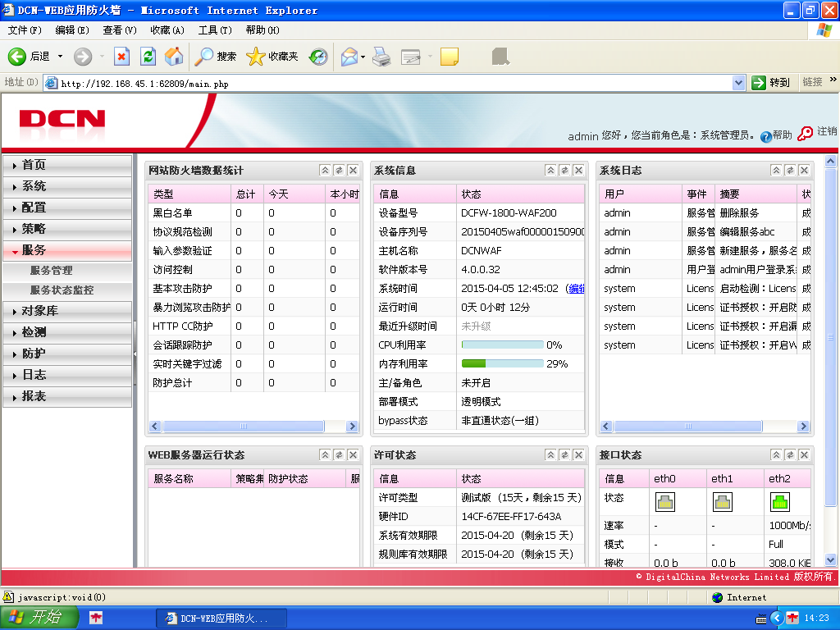Viewport: 840px width, 630px height.
Task: Click the 链接 links toolbar label
Action: coord(812,82)
